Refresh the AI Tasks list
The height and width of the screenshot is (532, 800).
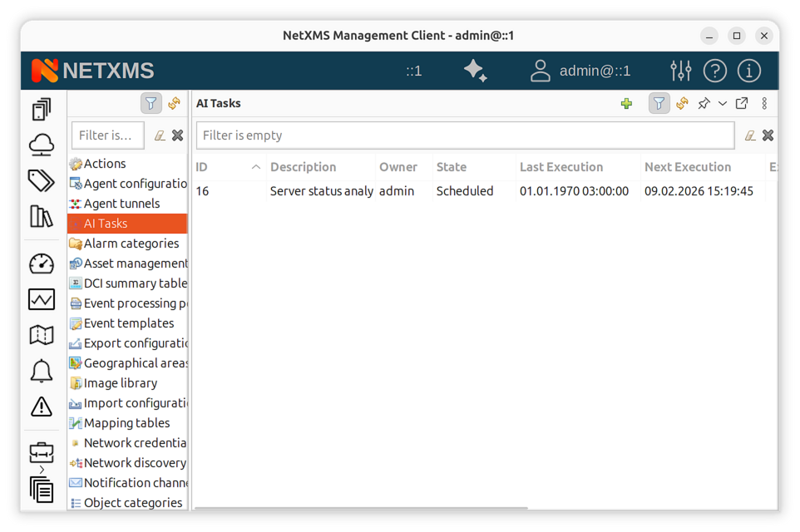(x=682, y=104)
